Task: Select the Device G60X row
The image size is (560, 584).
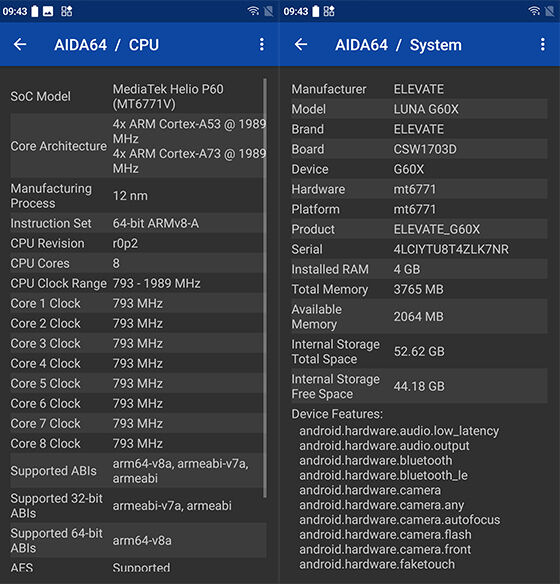Action: coord(419,169)
